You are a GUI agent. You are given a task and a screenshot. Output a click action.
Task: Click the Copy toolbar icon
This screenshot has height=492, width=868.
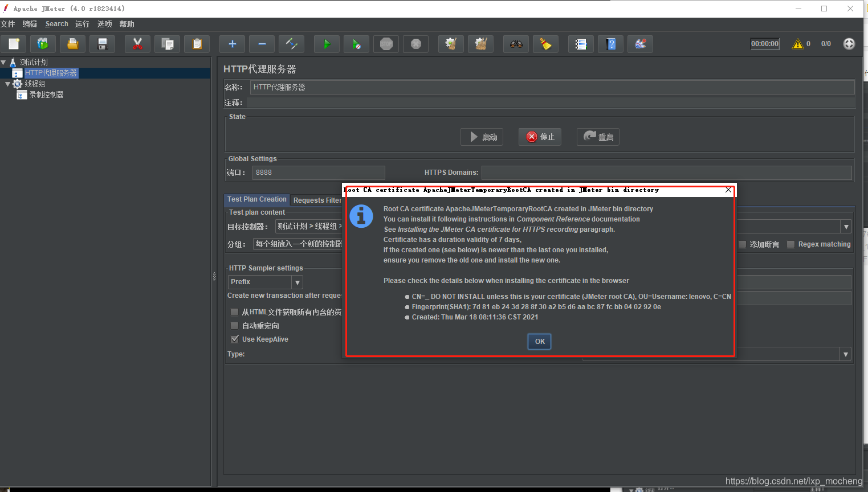coord(167,44)
